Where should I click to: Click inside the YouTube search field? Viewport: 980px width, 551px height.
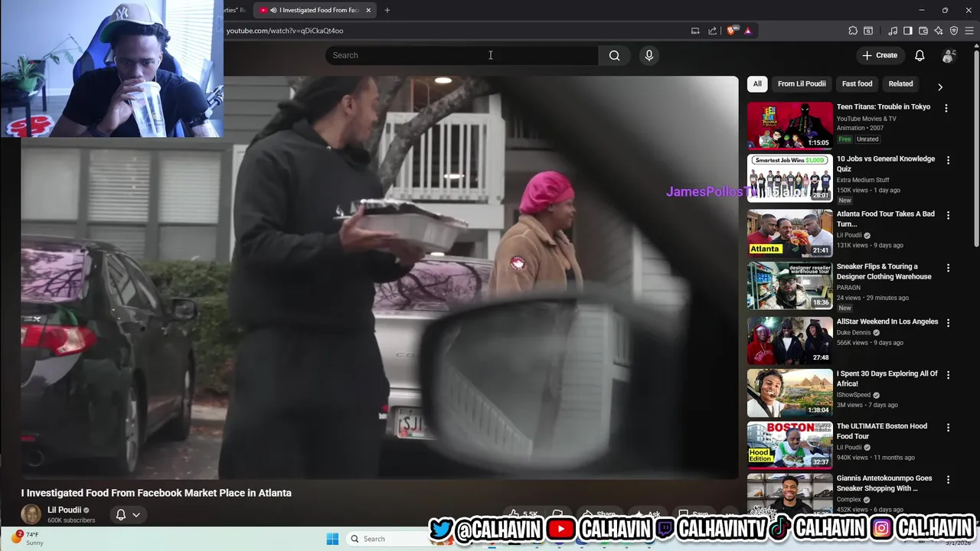[462, 55]
